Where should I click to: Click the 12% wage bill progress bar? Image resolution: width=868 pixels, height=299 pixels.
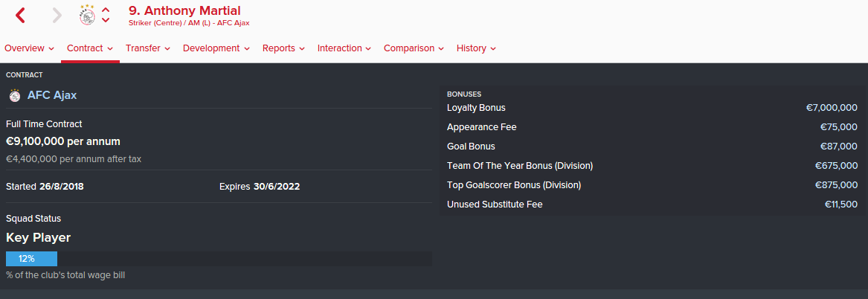[x=219, y=259]
